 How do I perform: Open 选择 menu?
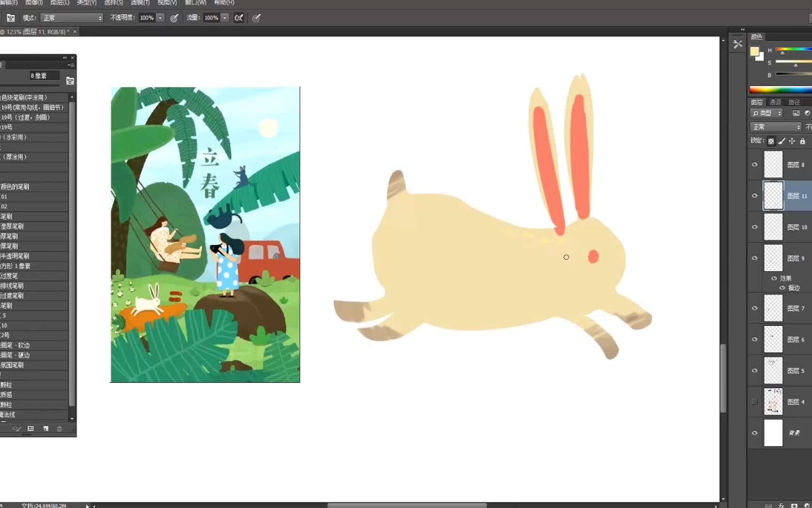tap(113, 3)
